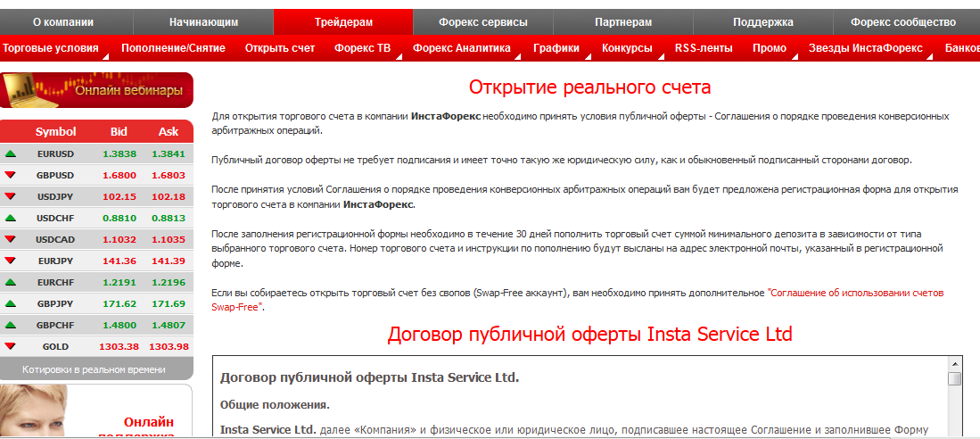
Task: Click the red down arrow beside GOLD
Action: coord(10,346)
